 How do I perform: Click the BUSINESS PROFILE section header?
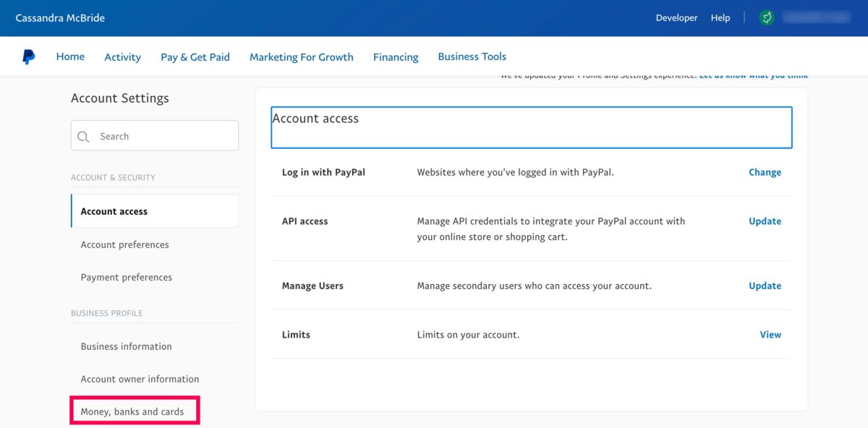click(107, 313)
